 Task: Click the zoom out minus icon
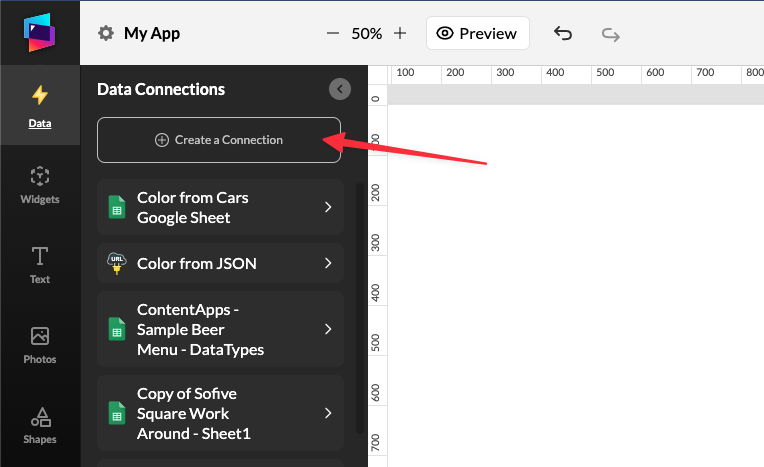(333, 33)
